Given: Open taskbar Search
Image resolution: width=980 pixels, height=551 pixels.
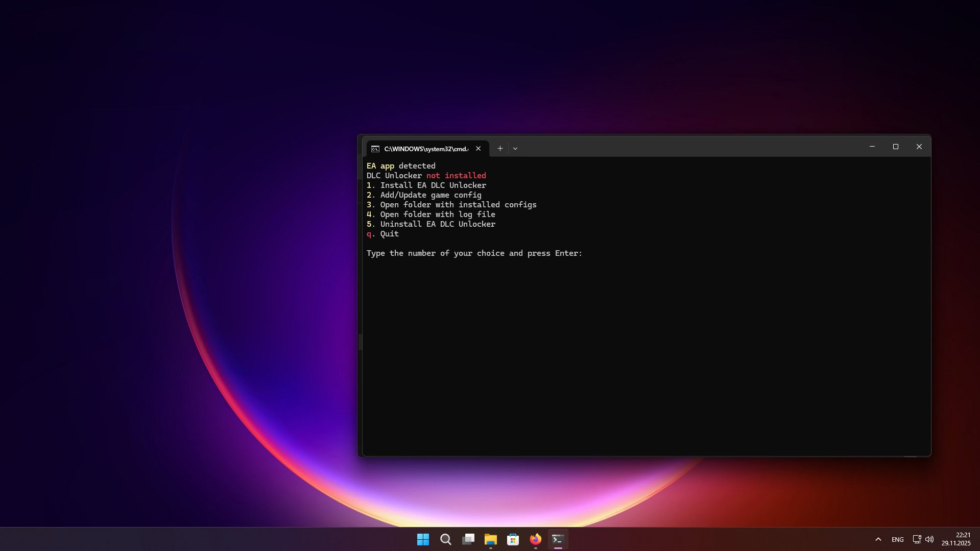Looking at the screenshot, I should pyautogui.click(x=445, y=539).
